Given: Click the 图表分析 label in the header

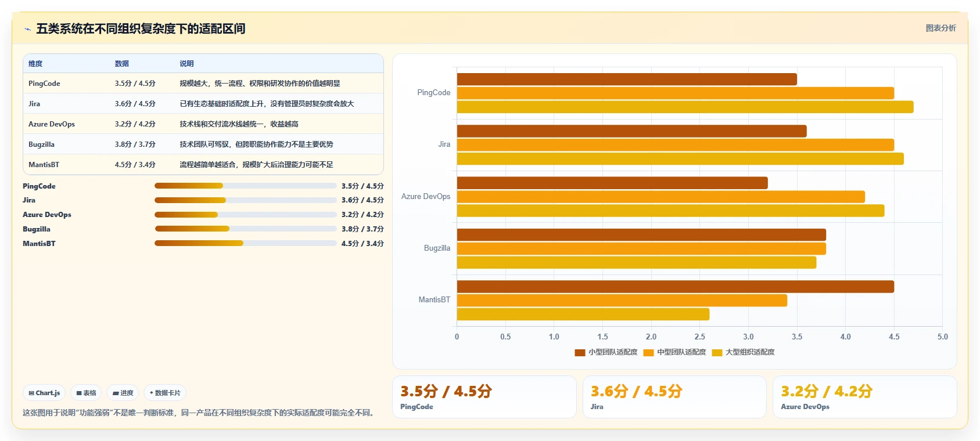Looking at the screenshot, I should pos(940,28).
